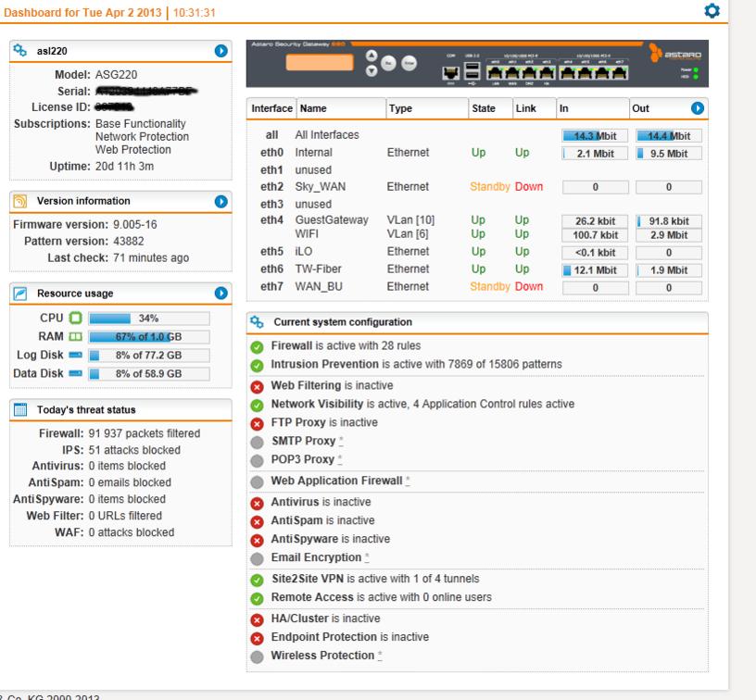This screenshot has height=700, width=756.
Task: Select the Sky_WAN interface name
Action: [321, 186]
